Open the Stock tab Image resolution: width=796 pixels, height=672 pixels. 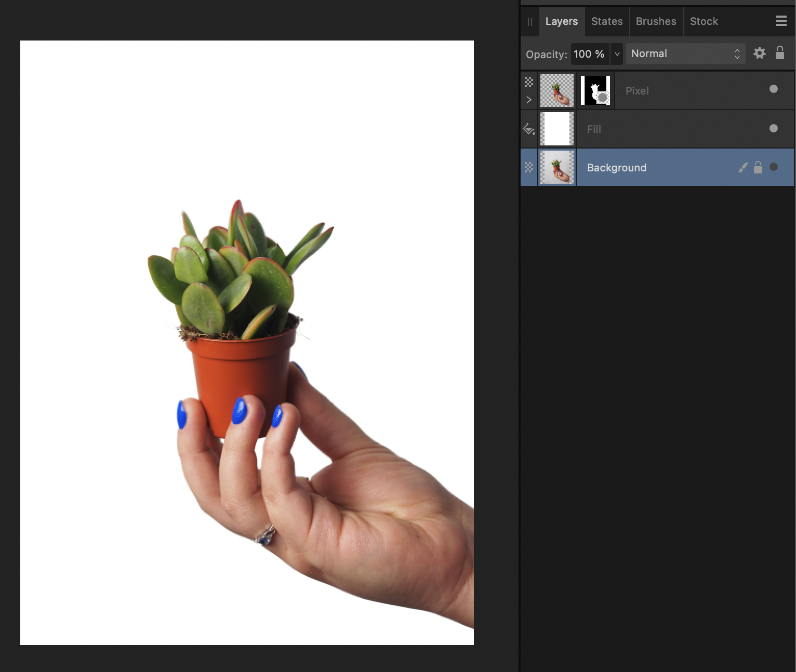click(704, 21)
